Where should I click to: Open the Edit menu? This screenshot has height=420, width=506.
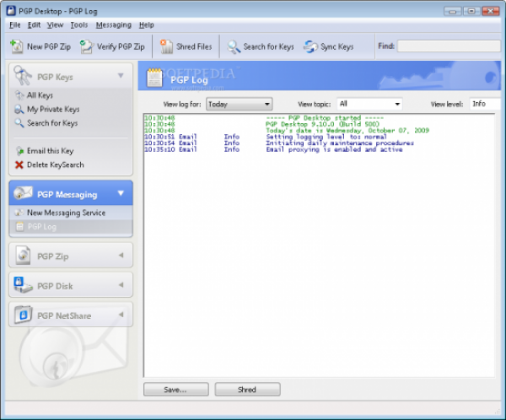pos(34,24)
